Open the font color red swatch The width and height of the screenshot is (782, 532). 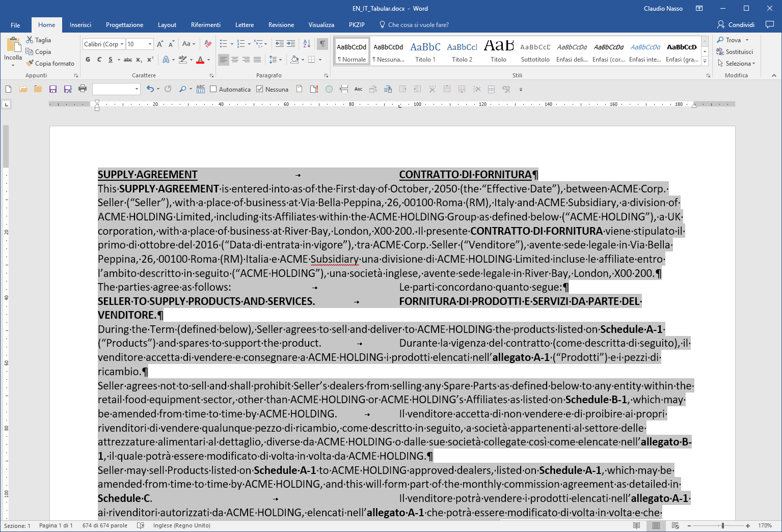coord(200,60)
